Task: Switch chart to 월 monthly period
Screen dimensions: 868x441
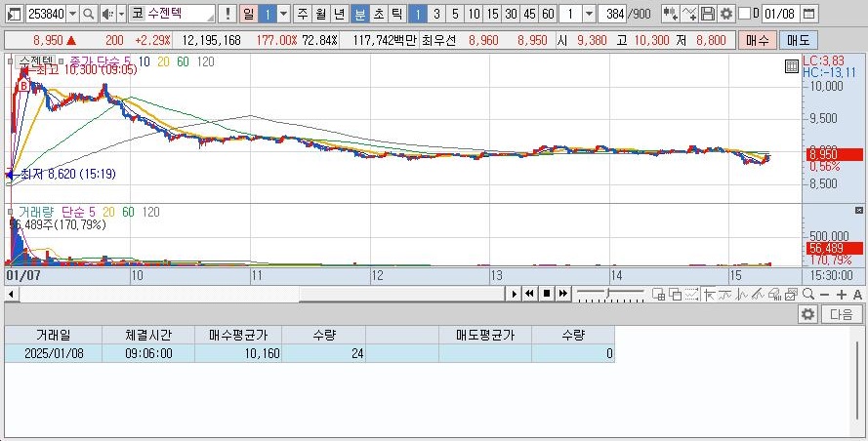Action: tap(320, 14)
